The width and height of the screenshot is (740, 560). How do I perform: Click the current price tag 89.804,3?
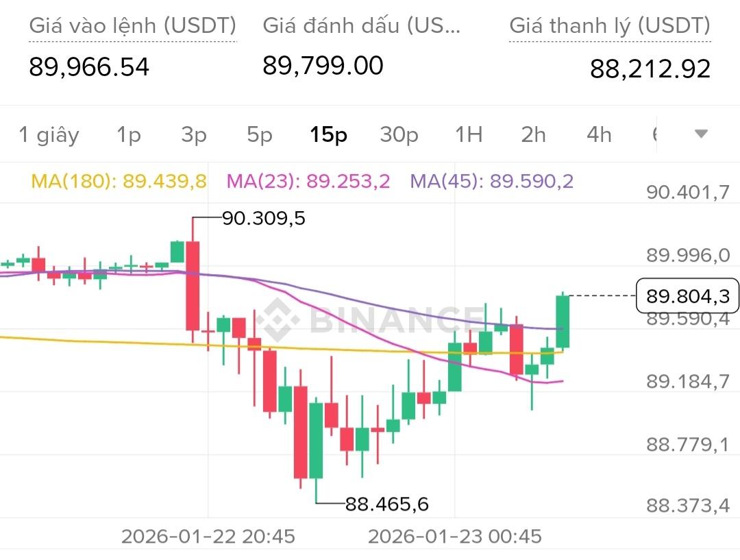point(687,296)
